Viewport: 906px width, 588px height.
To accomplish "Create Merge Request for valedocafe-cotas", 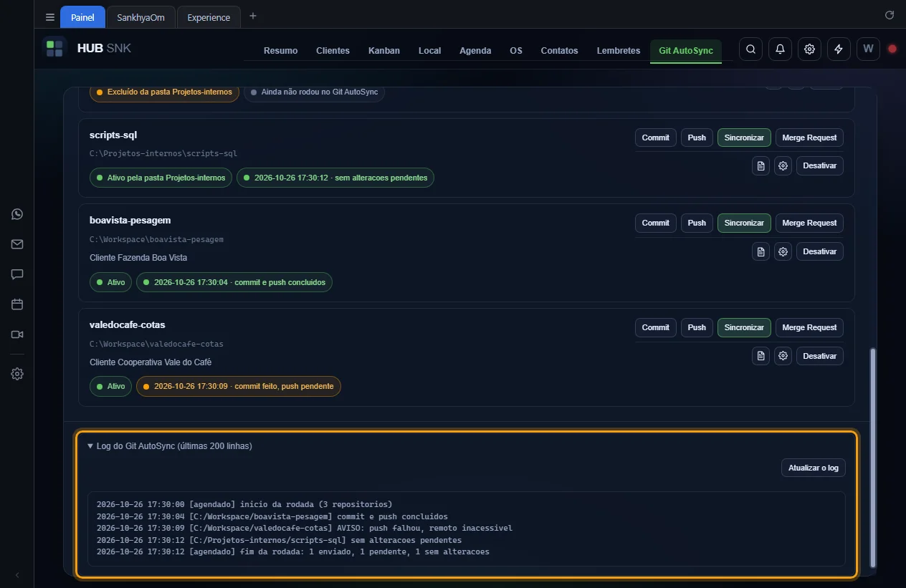I will (809, 327).
